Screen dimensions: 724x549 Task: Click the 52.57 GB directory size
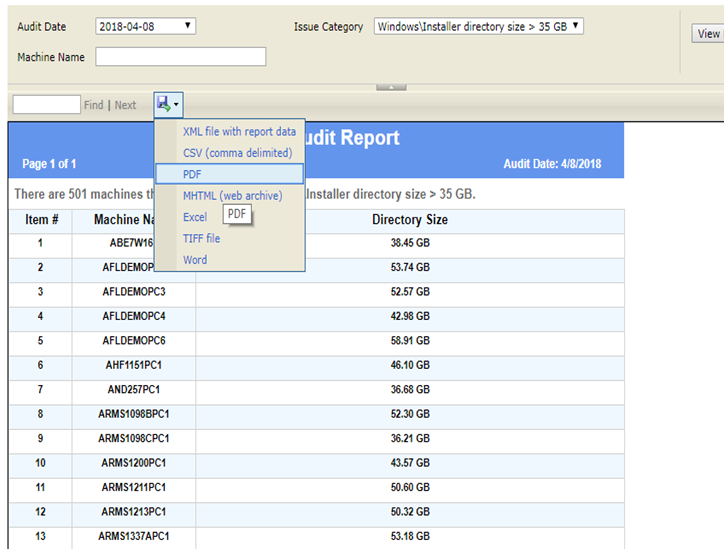(410, 292)
